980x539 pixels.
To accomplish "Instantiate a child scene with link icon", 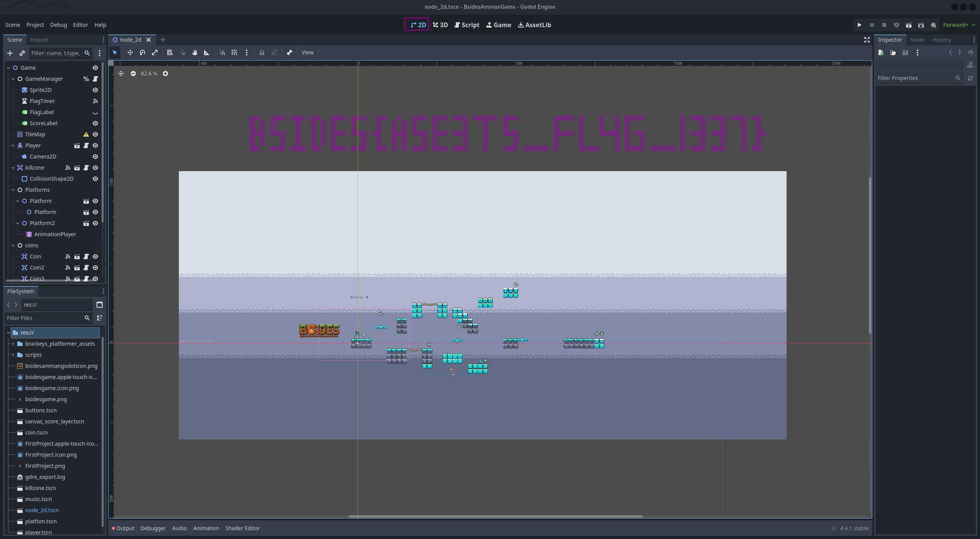I will coord(22,53).
